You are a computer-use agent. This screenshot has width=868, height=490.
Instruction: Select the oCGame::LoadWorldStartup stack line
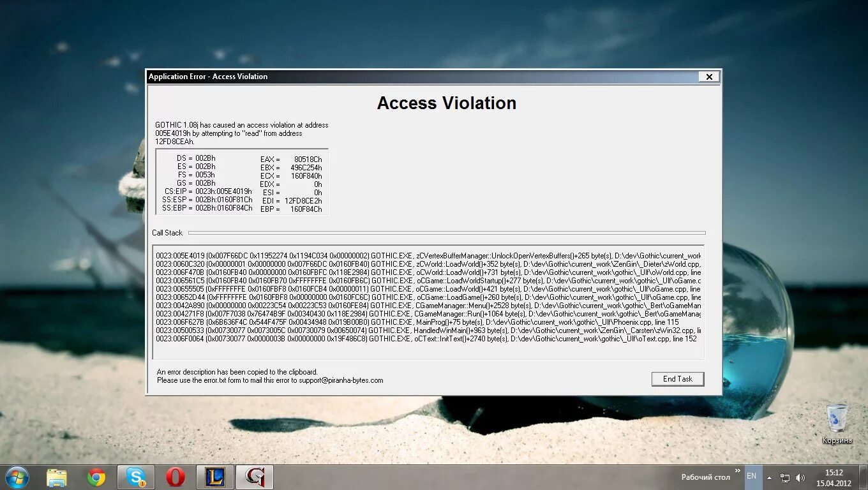(428, 281)
